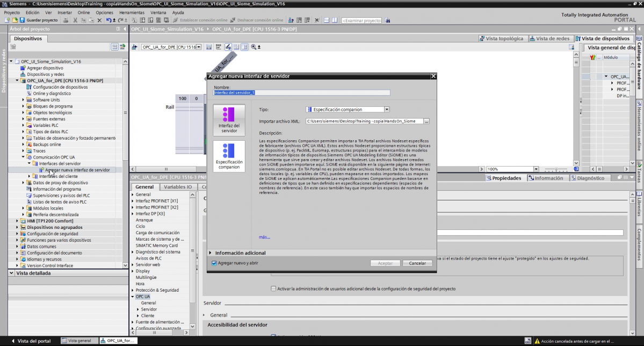Open the 100% zoom level dropdown
Image resolution: width=644 pixels, height=346 pixels.
(536, 169)
